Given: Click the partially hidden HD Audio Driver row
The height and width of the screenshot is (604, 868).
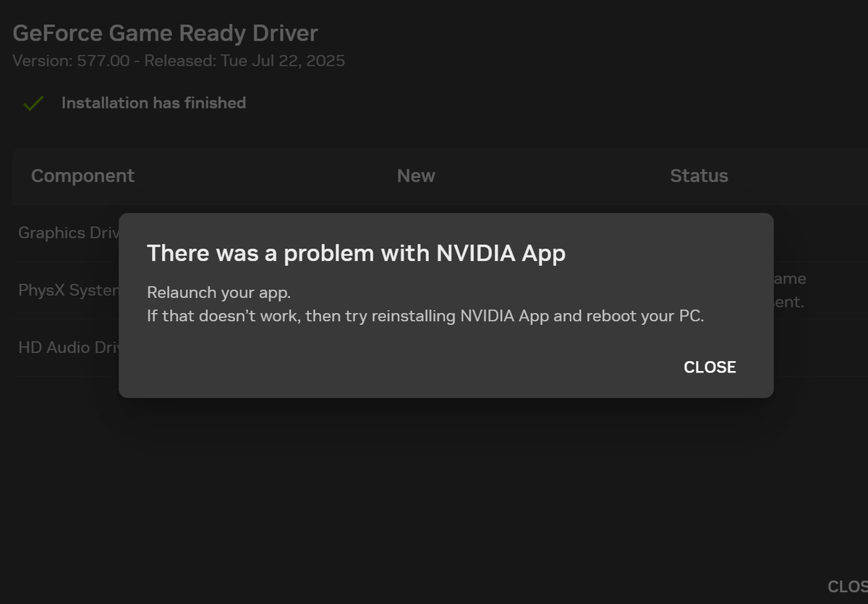Looking at the screenshot, I should tap(68, 348).
